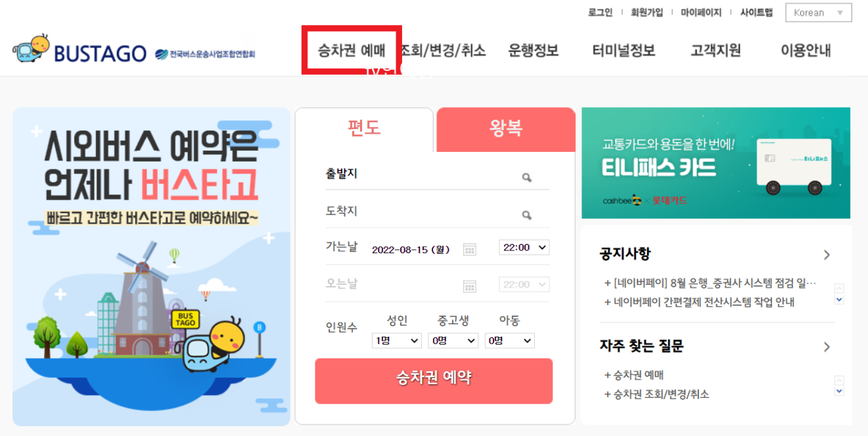Click the 로그인 link

click(600, 12)
